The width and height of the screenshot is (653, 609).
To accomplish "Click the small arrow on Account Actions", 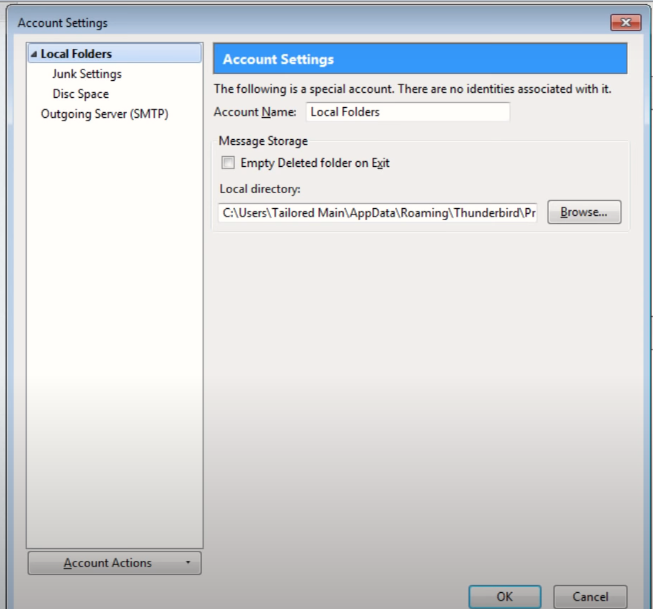I will pyautogui.click(x=188, y=563).
